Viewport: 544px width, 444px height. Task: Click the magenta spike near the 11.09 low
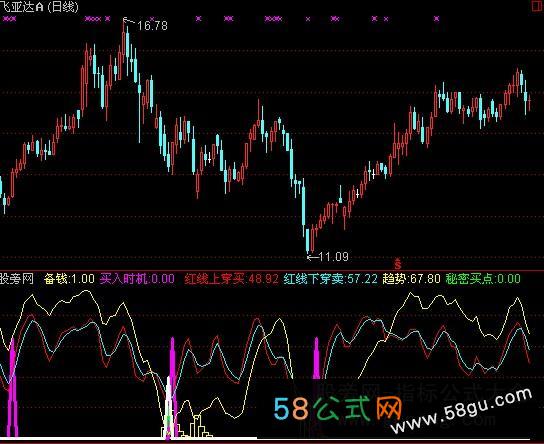click(316, 358)
